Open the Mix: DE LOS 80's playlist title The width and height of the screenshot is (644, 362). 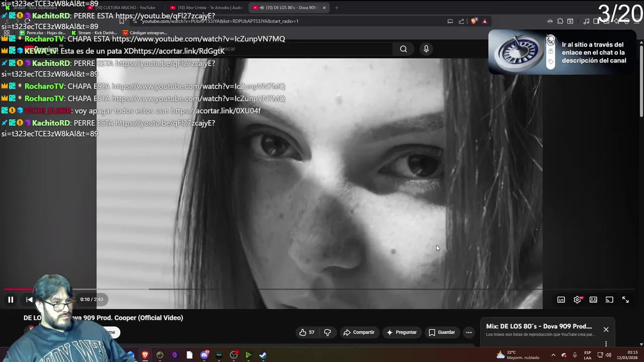[x=539, y=326]
